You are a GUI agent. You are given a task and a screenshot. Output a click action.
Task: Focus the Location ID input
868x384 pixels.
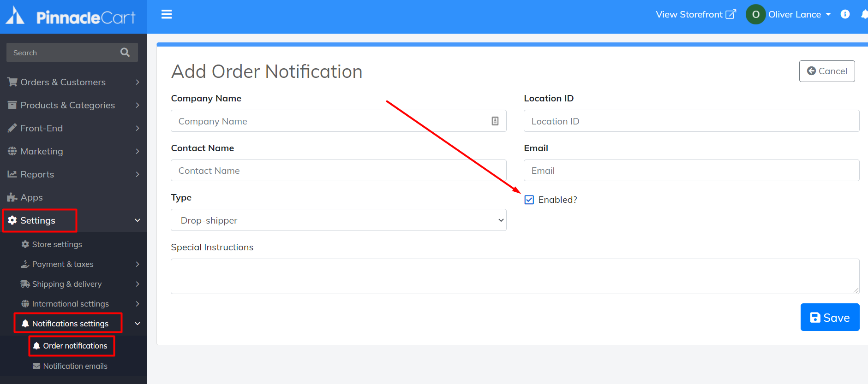tap(691, 121)
